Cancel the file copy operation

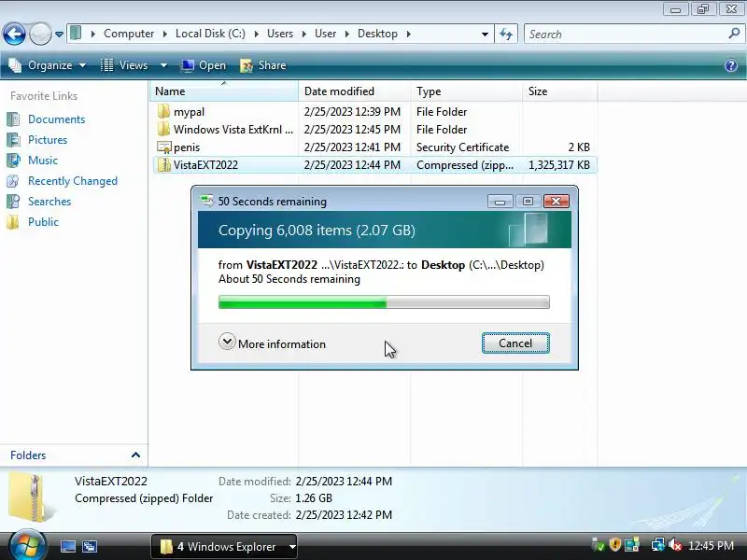(x=515, y=343)
